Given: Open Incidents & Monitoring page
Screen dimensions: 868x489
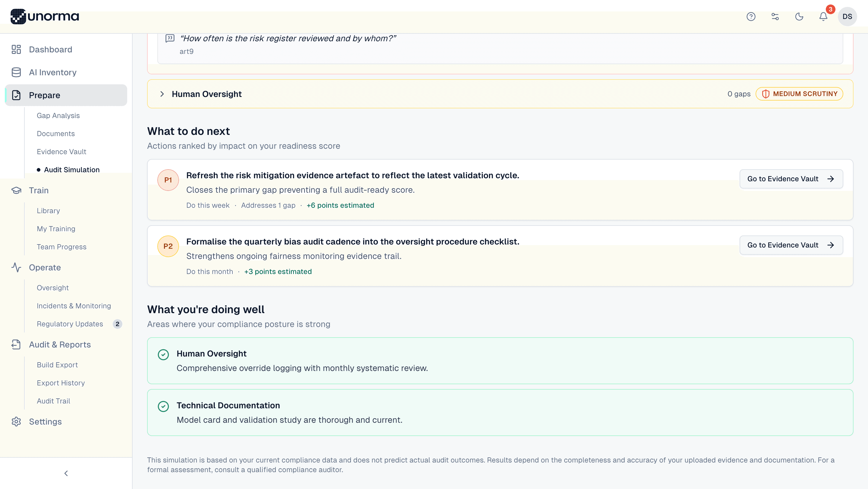Looking at the screenshot, I should [74, 306].
